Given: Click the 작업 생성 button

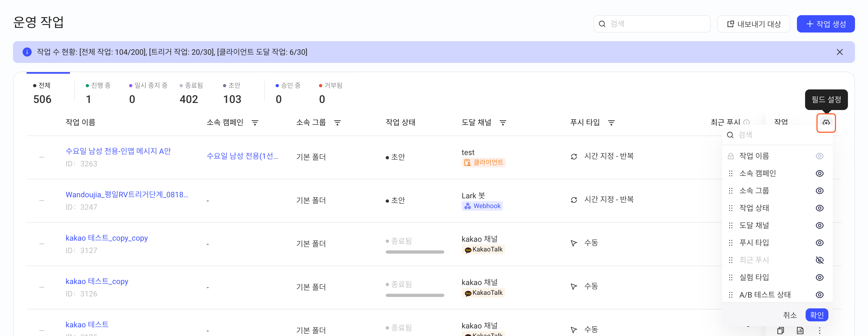Looking at the screenshot, I should tap(825, 24).
